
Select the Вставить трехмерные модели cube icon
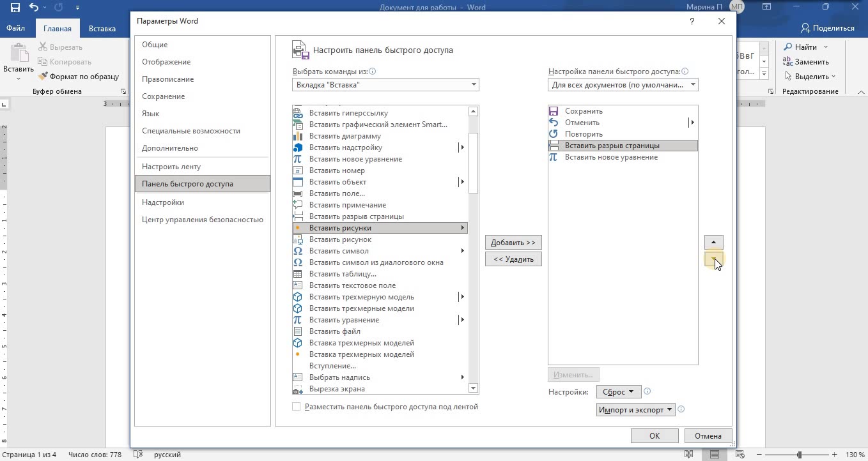coord(298,308)
